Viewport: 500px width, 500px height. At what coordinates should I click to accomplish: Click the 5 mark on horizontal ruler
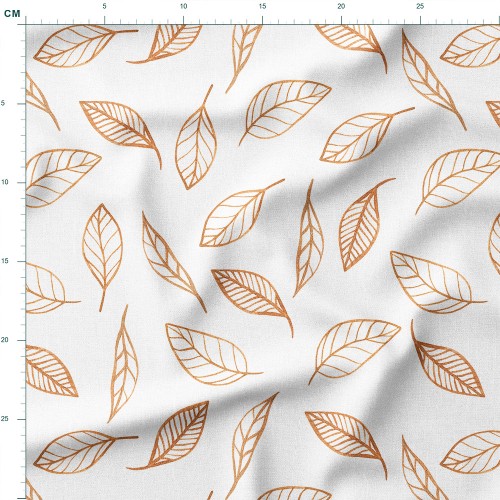point(104,6)
